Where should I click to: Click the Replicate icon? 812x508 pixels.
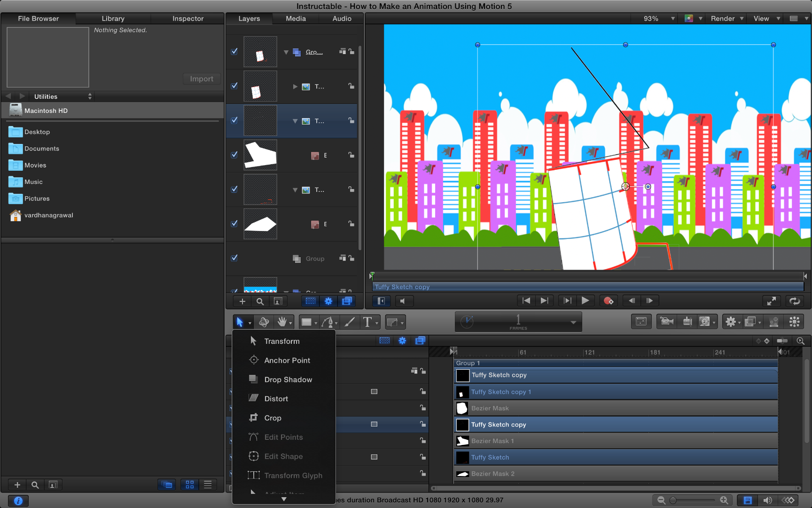coord(795,322)
